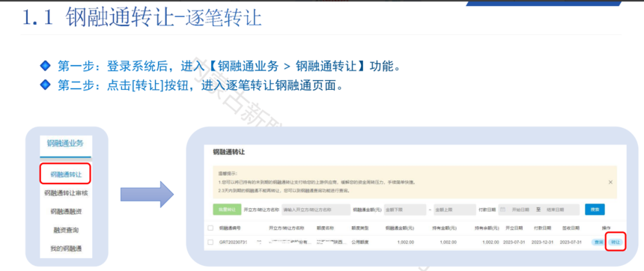Pick the 结束日期 date field

tap(555, 210)
